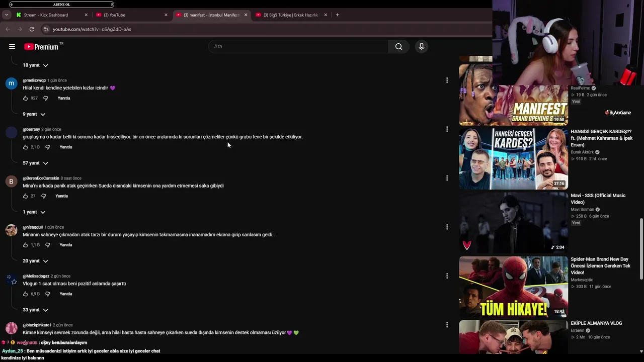Play the Mavi SSS music video thumbnail
The width and height of the screenshot is (644, 362).
pos(513,222)
